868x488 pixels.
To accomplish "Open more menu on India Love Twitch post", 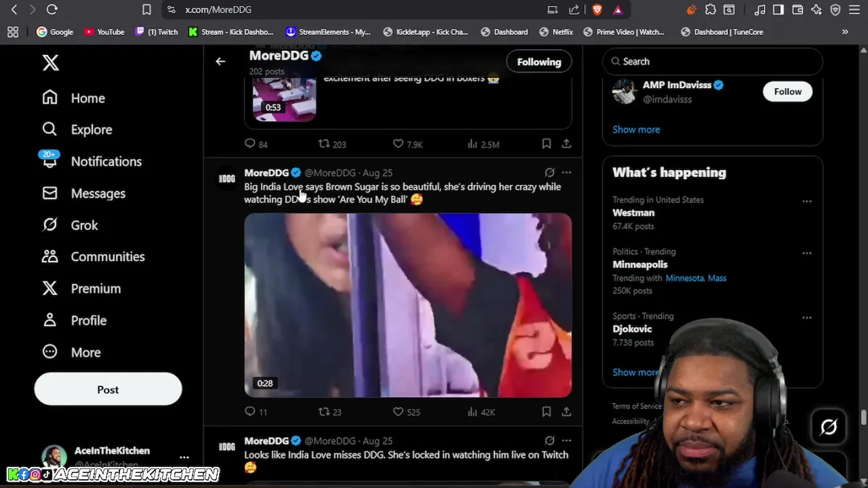I will coord(566,441).
